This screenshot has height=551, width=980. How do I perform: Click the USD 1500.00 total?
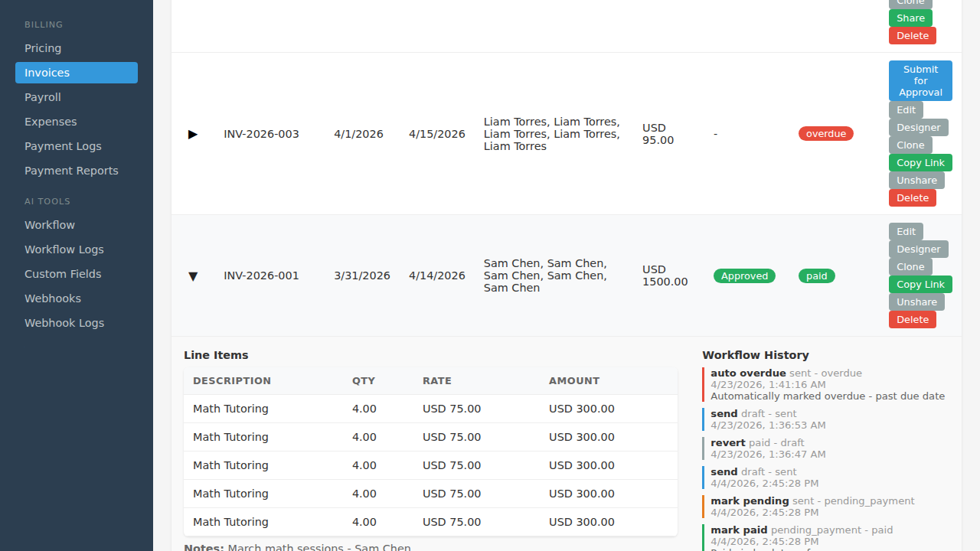coord(665,275)
